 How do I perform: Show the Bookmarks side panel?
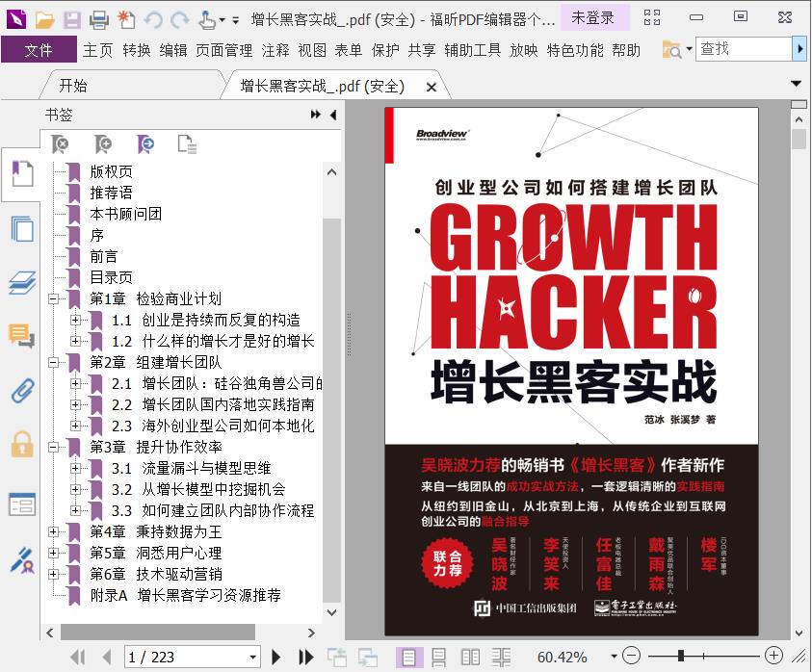(x=22, y=173)
